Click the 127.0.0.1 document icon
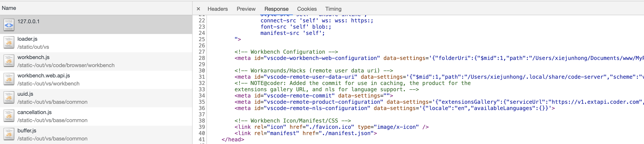This screenshot has width=644, height=144. 9,25
